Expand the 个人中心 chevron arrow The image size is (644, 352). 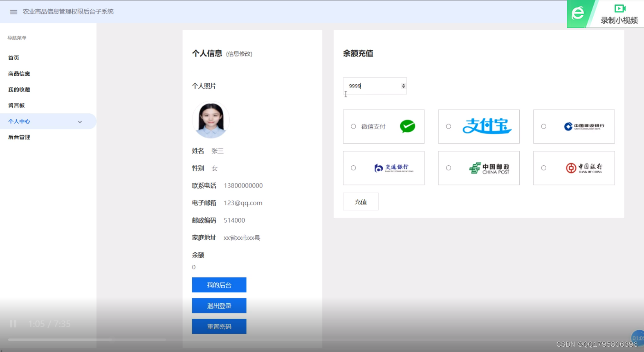80,122
